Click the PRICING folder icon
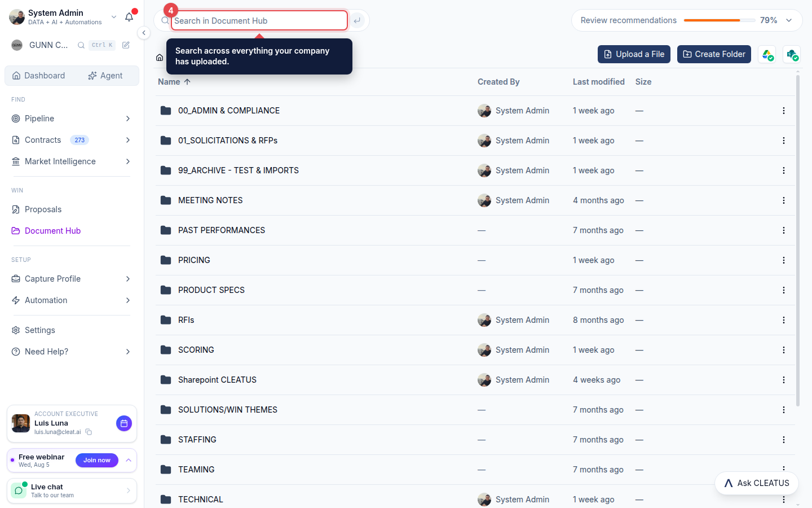The width and height of the screenshot is (812, 508). click(x=166, y=260)
